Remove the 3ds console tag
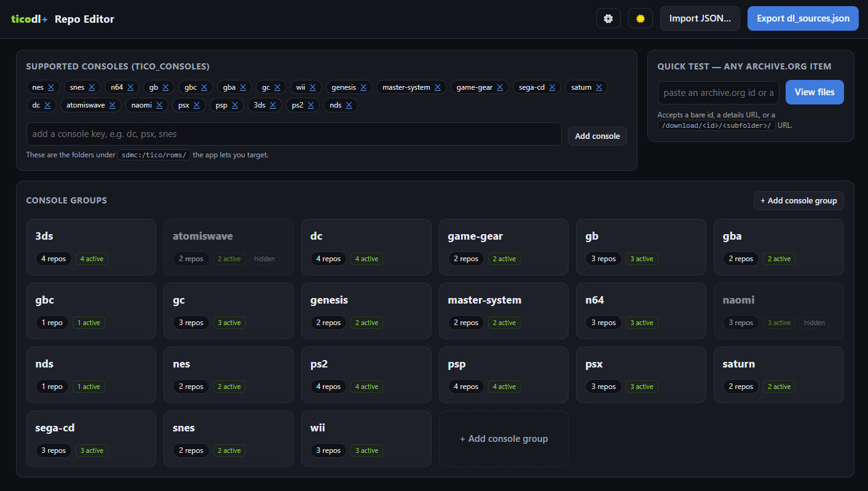 pyautogui.click(x=273, y=105)
